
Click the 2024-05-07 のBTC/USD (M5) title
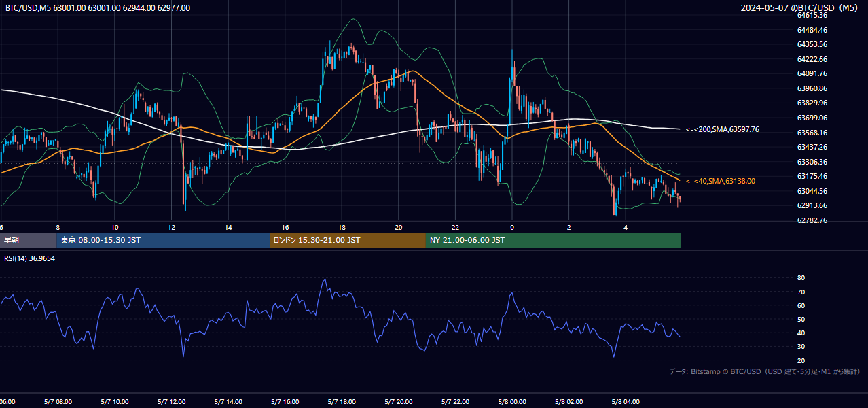coord(800,8)
